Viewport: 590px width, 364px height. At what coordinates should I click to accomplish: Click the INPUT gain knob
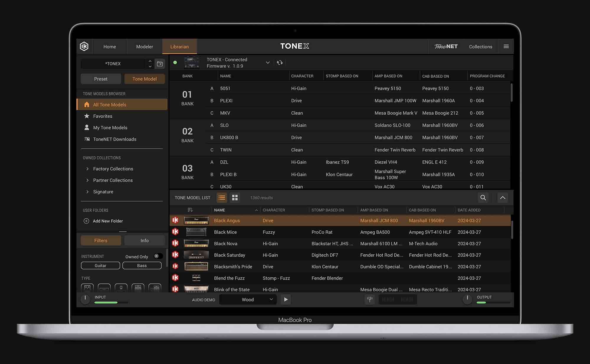click(85, 299)
